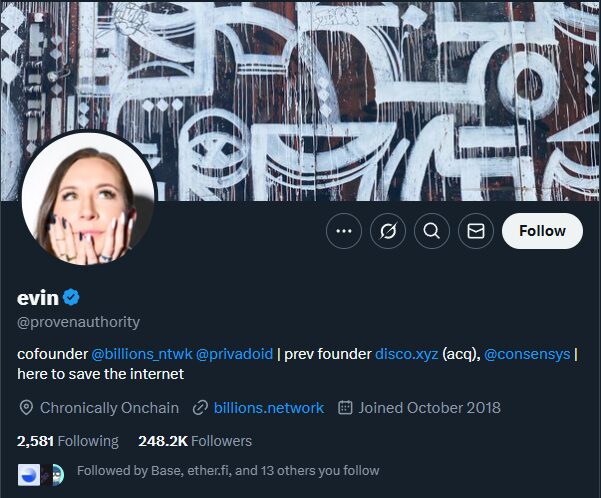
Task: Open the @billions_ntwk mention link
Action: coord(141,354)
